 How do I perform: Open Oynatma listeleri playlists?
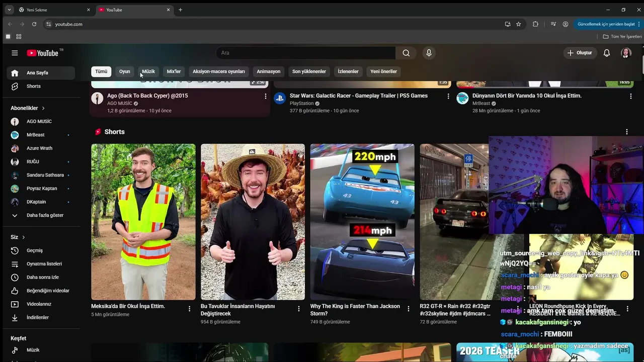[41, 264]
